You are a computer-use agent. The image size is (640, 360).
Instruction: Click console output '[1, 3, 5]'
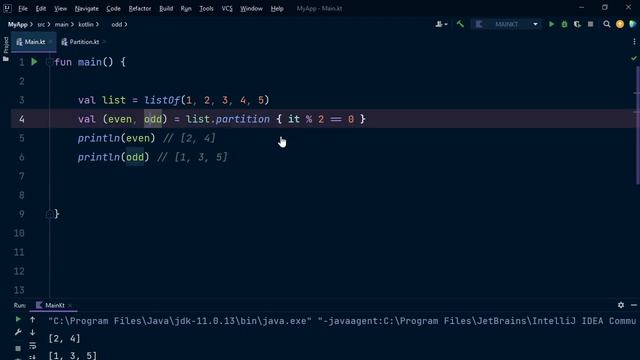(73, 356)
